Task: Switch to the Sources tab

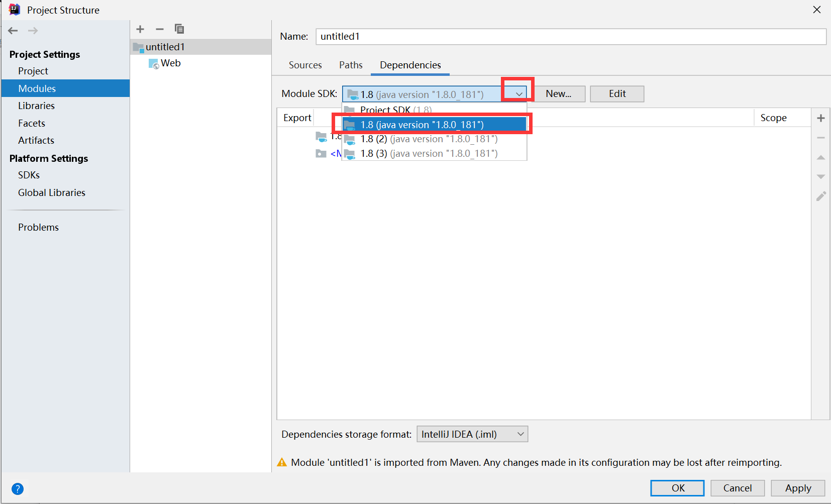Action: point(305,65)
